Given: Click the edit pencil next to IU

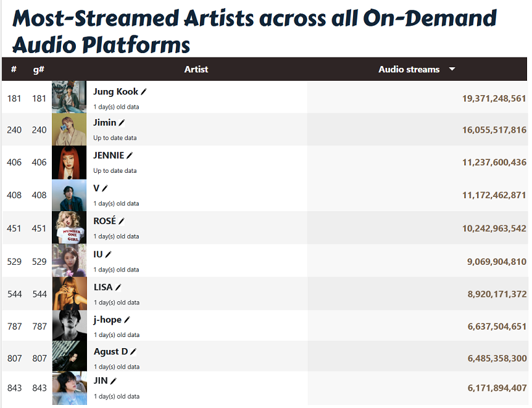Looking at the screenshot, I should 109,254.
